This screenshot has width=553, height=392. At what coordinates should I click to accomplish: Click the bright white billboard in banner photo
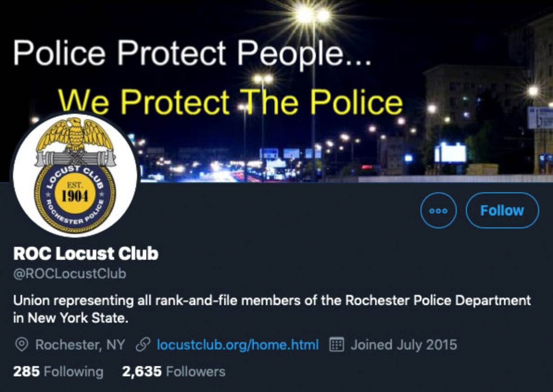coord(450,153)
